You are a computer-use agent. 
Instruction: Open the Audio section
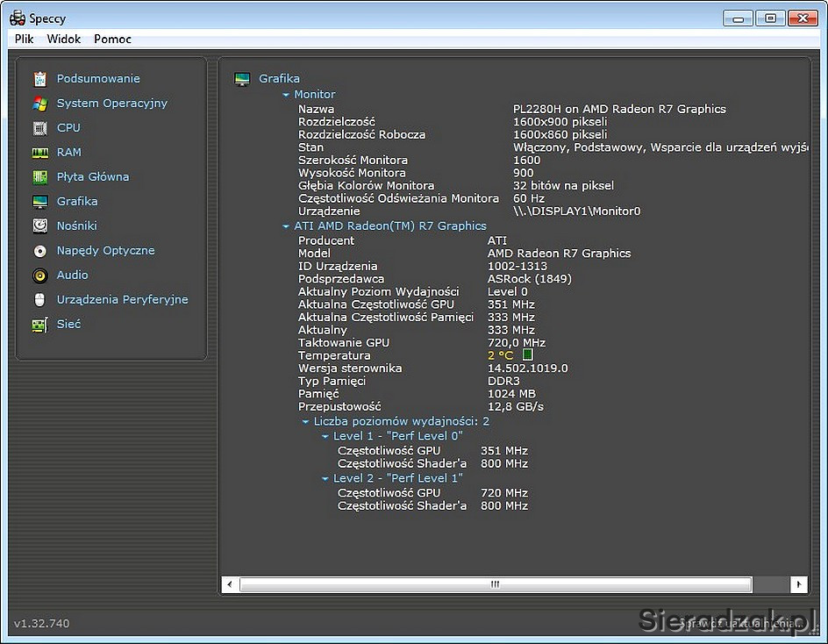(x=72, y=275)
